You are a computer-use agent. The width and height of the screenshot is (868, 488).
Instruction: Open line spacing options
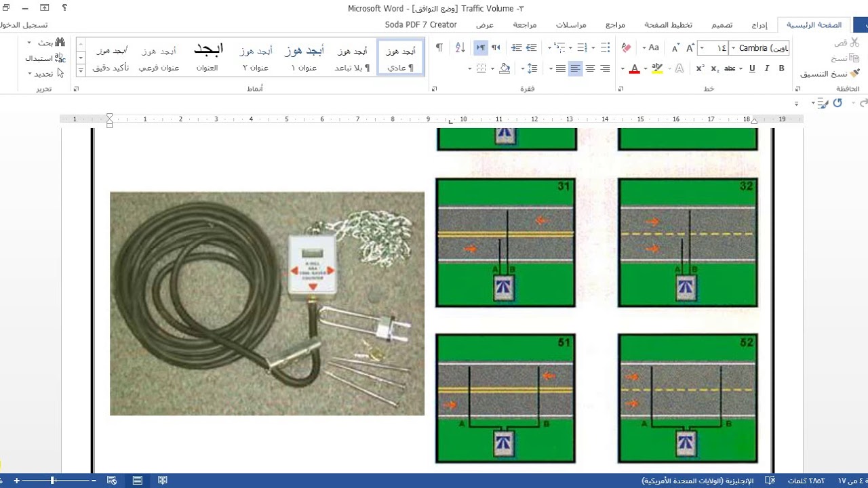point(532,68)
